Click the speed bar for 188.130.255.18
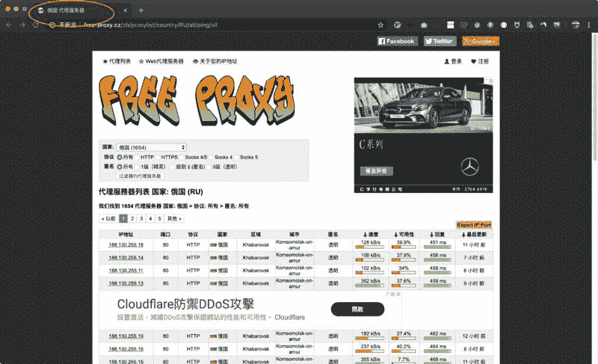This screenshot has width=598, height=364. 369,247
